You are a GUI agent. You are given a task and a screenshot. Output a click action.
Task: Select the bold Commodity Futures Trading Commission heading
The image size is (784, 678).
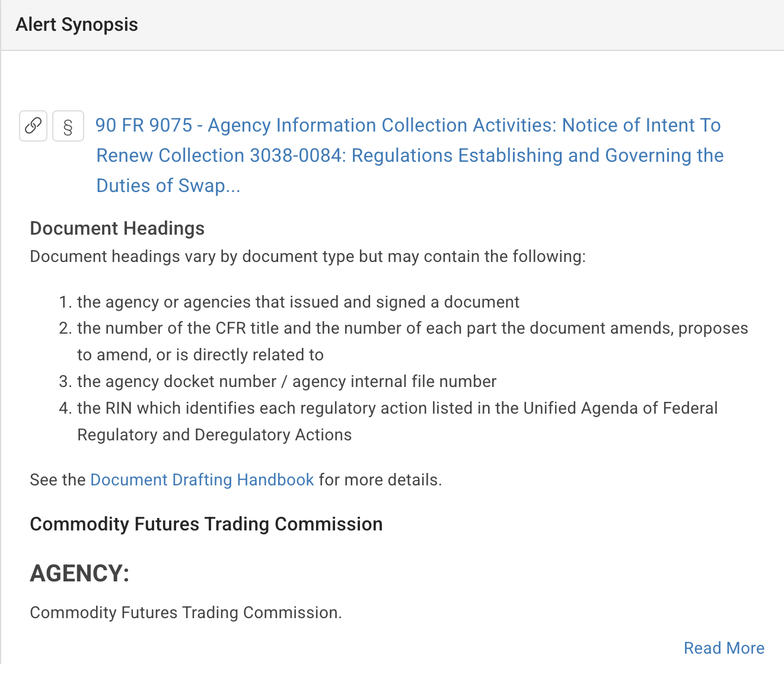pyautogui.click(x=206, y=524)
